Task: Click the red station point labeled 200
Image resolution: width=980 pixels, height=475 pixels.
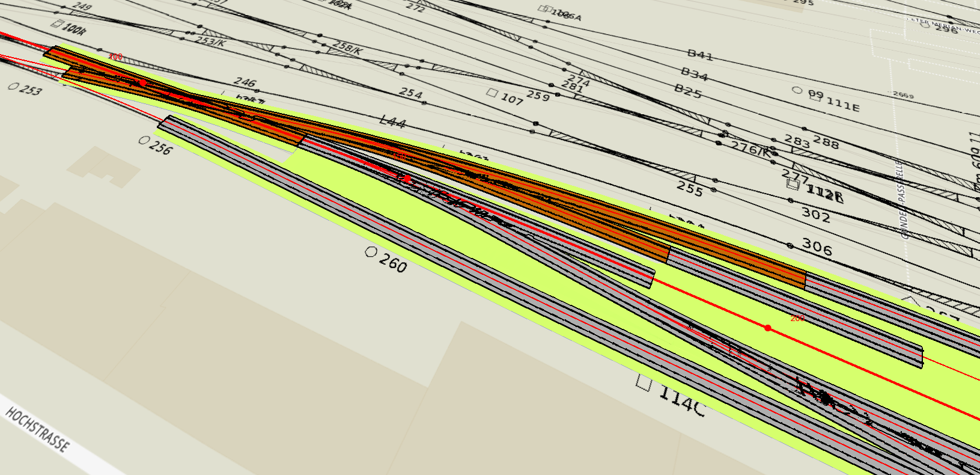Action: tap(768, 328)
